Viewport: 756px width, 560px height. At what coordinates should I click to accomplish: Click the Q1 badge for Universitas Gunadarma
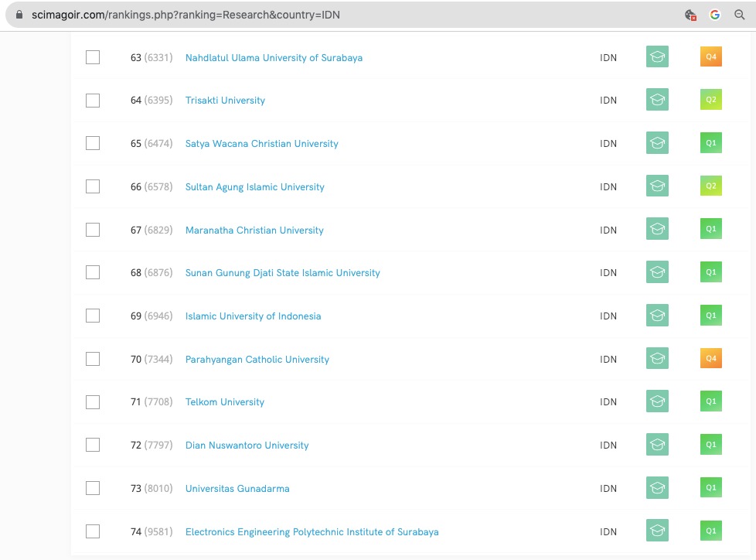tap(711, 487)
